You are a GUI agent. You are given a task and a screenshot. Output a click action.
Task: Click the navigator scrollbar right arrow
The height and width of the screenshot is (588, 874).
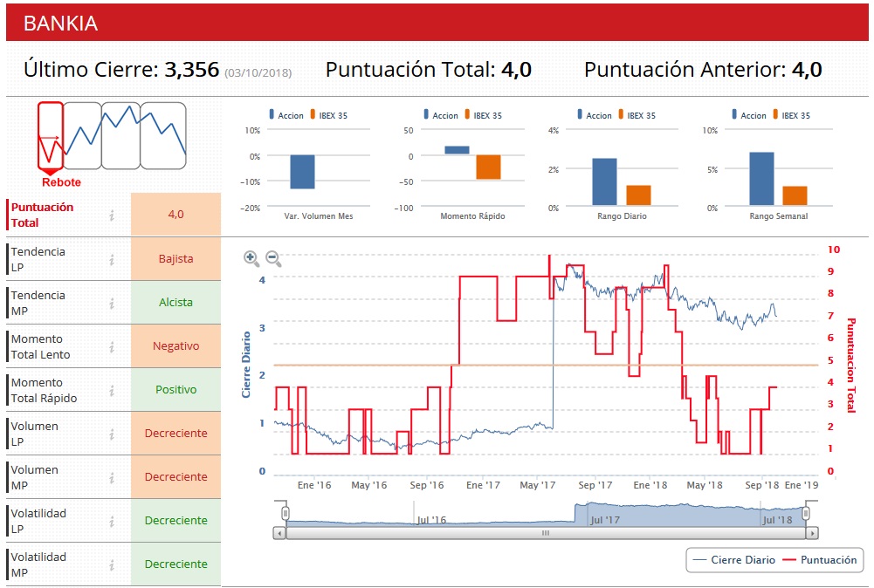click(x=812, y=533)
